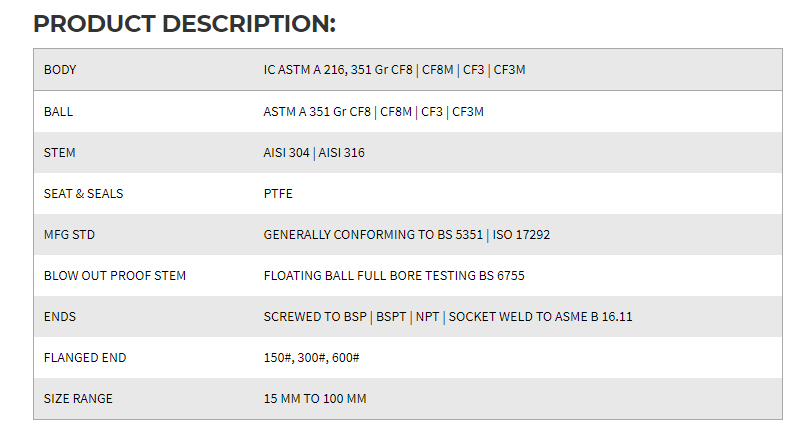This screenshot has height=443, width=812.
Task: Select the ENDS row label
Action: (x=60, y=317)
